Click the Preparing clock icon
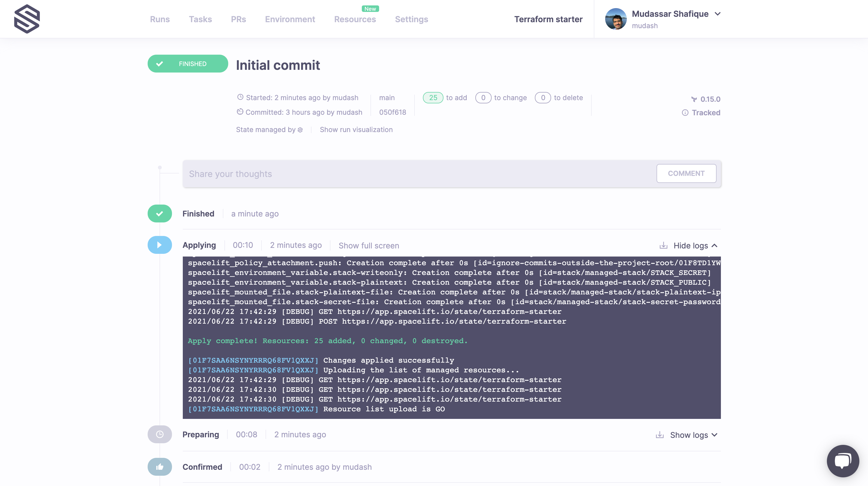The image size is (868, 486). coord(160,434)
